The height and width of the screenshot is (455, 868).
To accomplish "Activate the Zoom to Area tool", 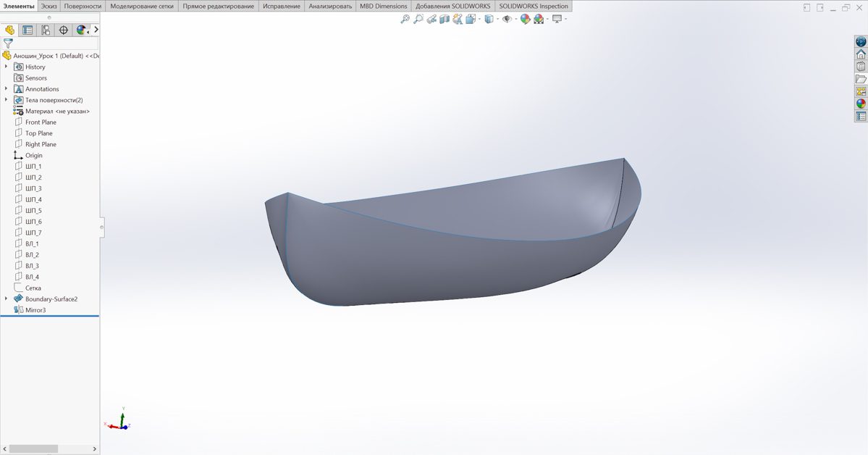I will pos(418,20).
